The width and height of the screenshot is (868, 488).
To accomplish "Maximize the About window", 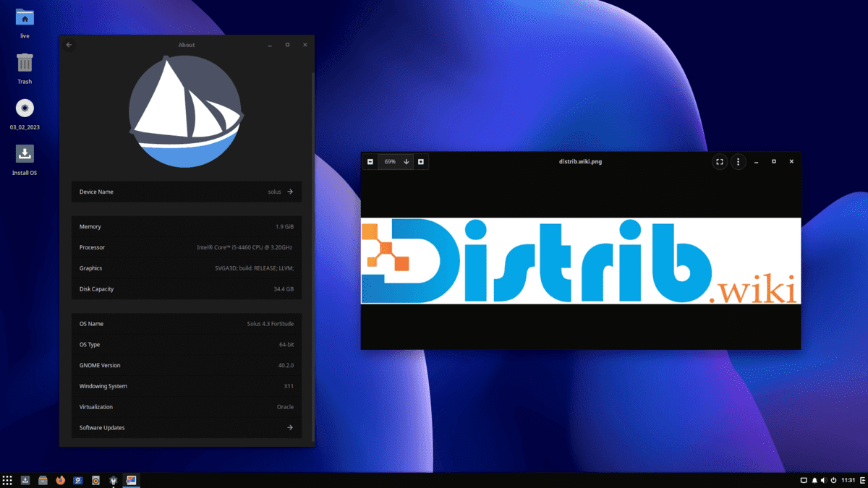I will coord(287,45).
